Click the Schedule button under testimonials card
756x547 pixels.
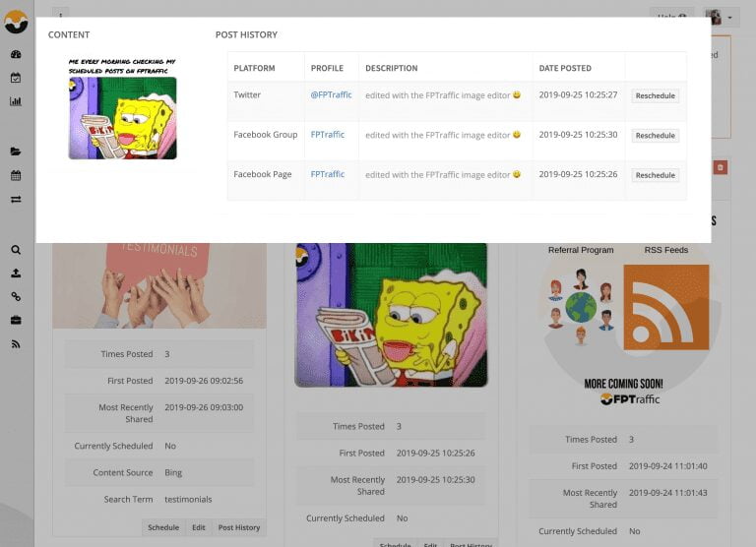(x=163, y=527)
